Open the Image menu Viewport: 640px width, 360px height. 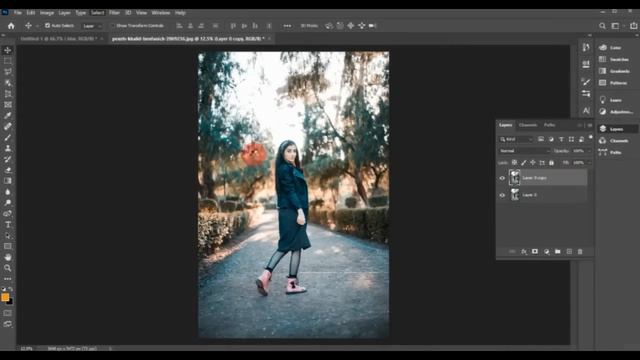[x=47, y=13]
